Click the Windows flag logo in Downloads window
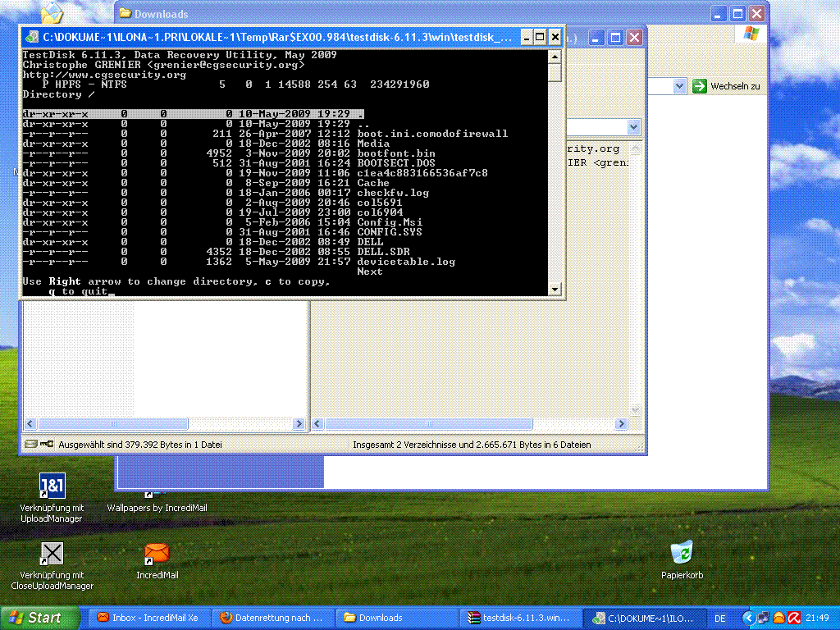Screen dimensions: 840x630 click(x=751, y=34)
